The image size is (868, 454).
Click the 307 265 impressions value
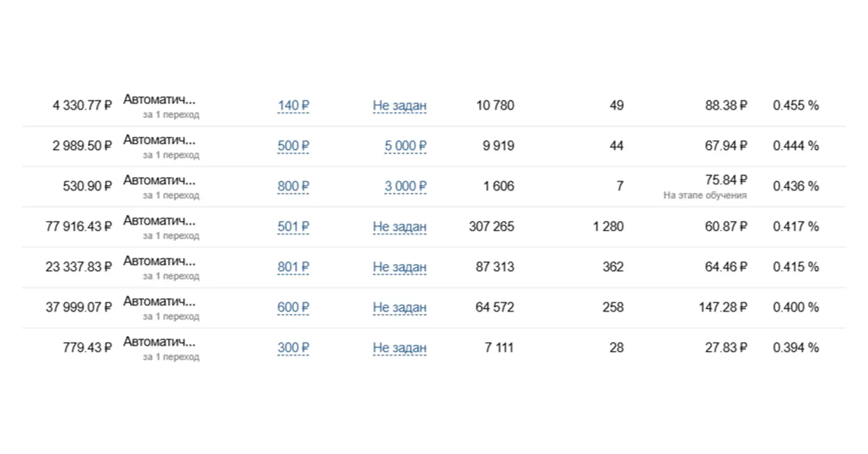coord(491,226)
